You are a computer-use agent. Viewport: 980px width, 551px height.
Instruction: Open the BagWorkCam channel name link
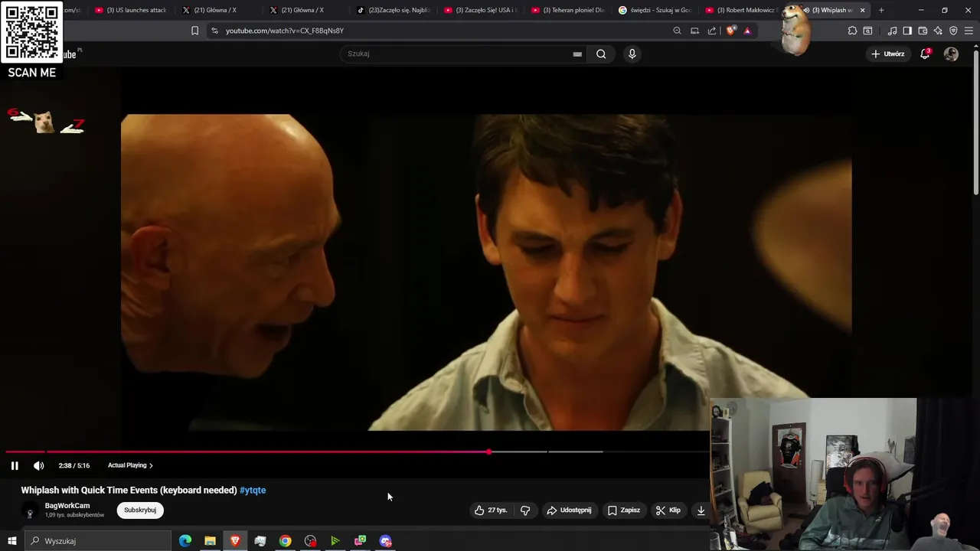pyautogui.click(x=67, y=506)
